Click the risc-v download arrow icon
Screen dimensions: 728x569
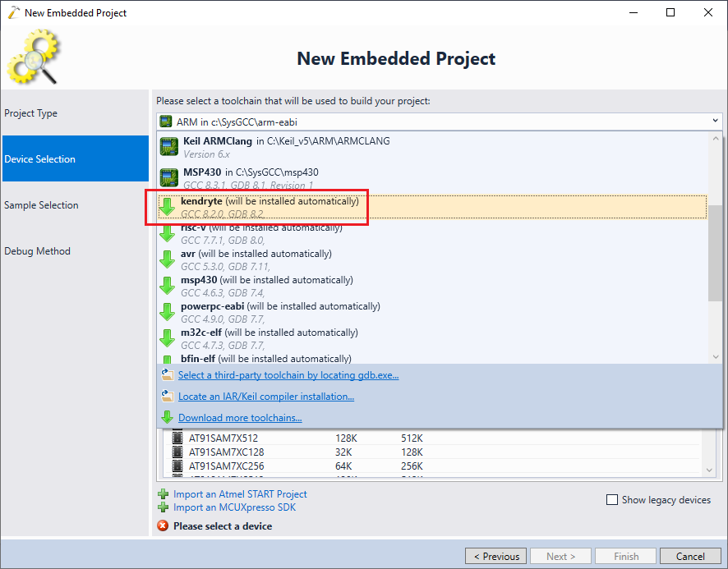tap(167, 233)
